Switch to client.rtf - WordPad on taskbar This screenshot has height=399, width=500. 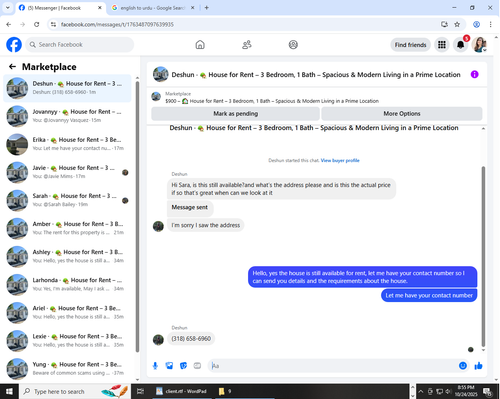tap(182, 391)
